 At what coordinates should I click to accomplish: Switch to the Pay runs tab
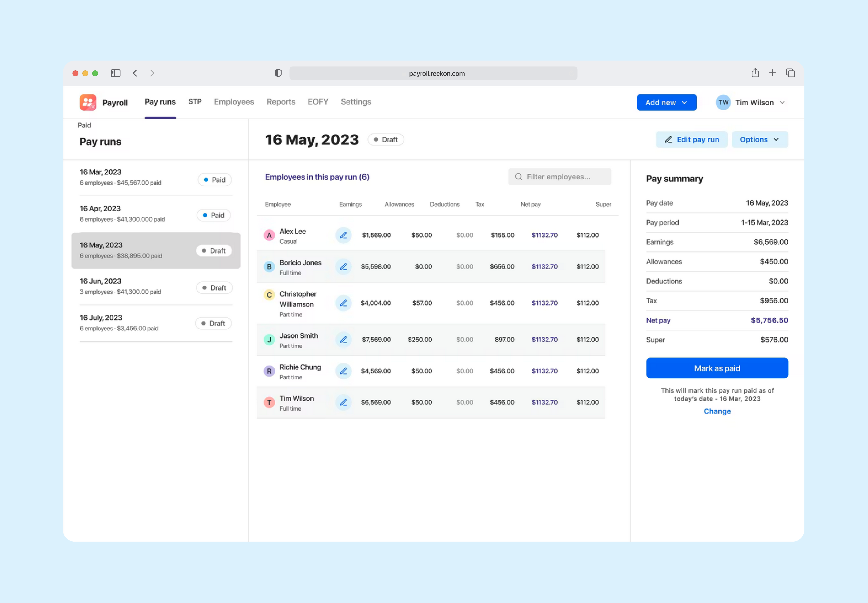point(160,102)
